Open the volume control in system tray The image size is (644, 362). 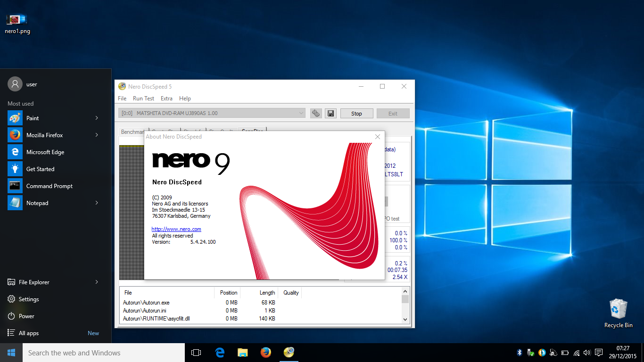point(587,353)
